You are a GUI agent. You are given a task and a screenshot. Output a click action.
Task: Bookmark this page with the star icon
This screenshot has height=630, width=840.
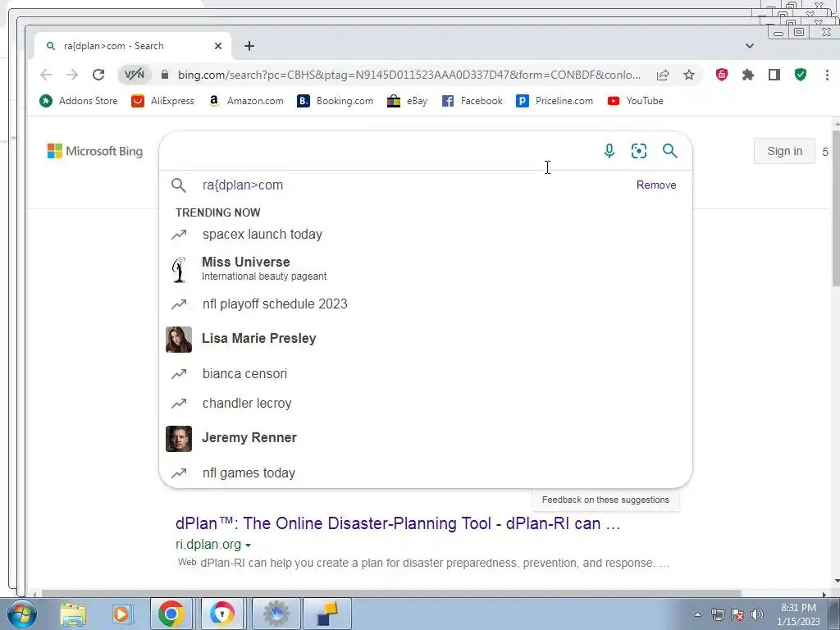[689, 75]
